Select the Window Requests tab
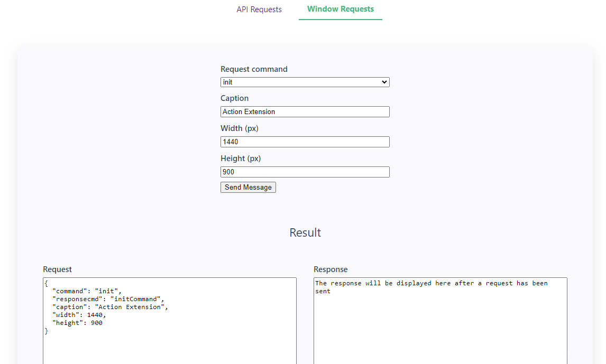The height and width of the screenshot is (364, 606). click(x=340, y=9)
